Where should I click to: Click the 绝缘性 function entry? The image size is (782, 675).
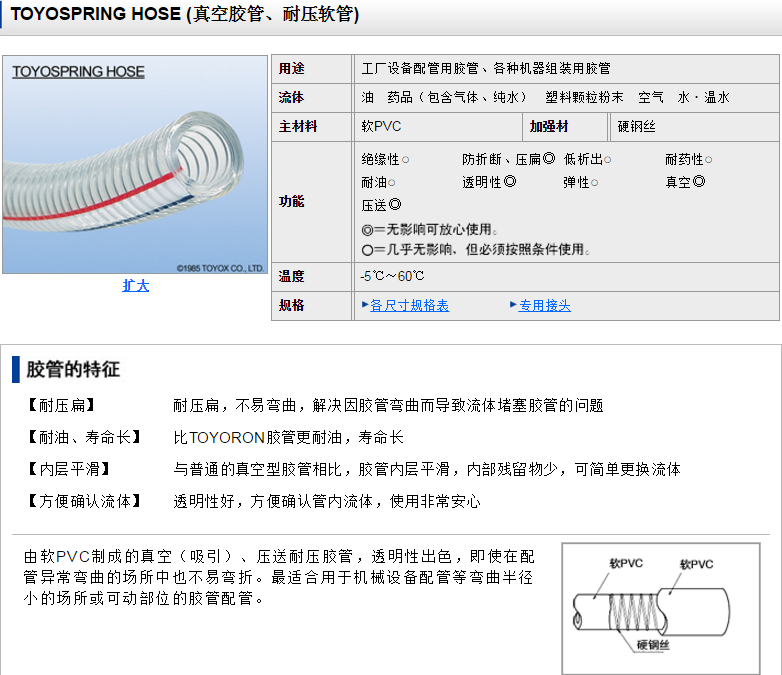click(385, 160)
